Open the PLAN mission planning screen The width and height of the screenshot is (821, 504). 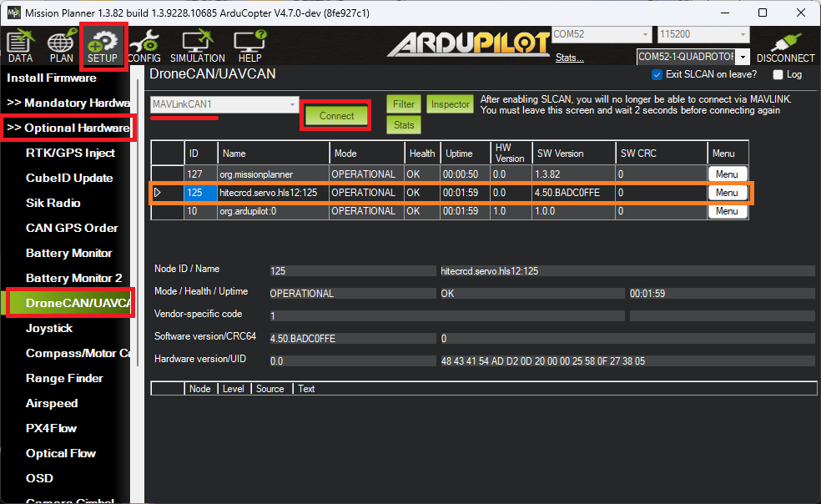61,48
